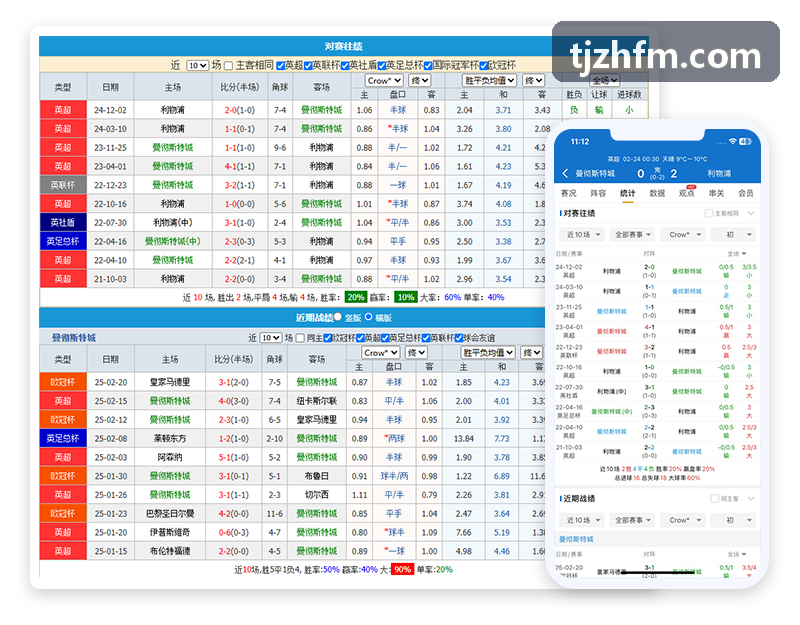Open score link 2-0(1-0) in 24-12-02 row
This screenshot has width=800, height=625.
tap(239, 110)
